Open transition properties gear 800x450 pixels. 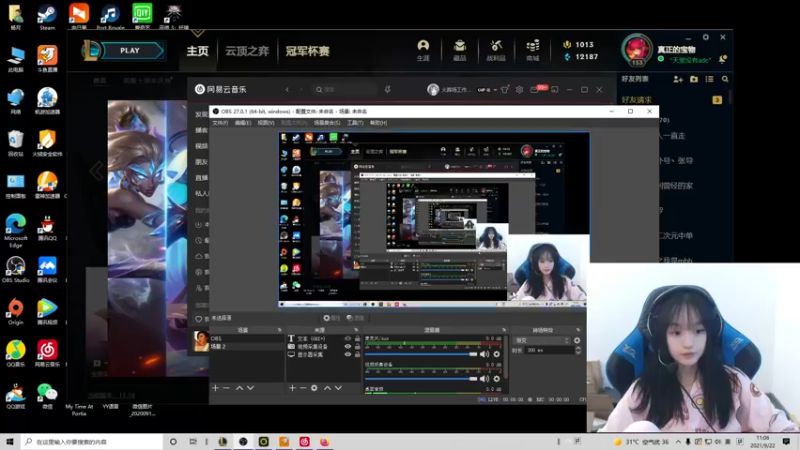point(577,340)
